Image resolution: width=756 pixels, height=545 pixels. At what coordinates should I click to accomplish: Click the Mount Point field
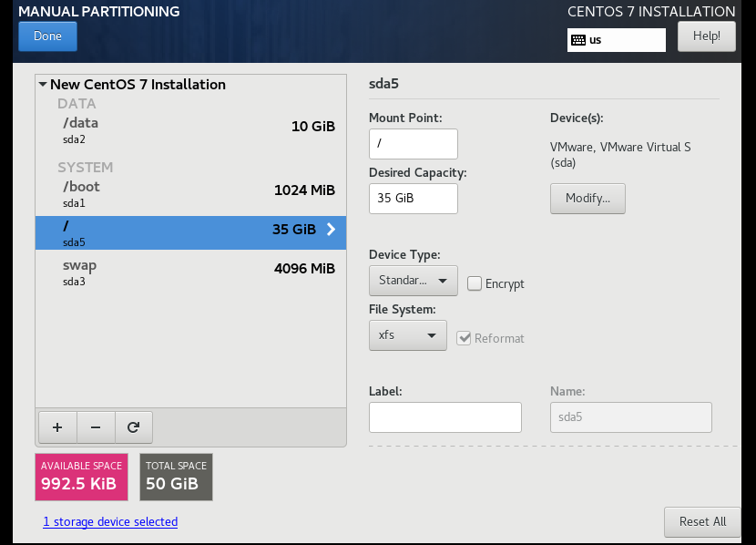pos(414,144)
